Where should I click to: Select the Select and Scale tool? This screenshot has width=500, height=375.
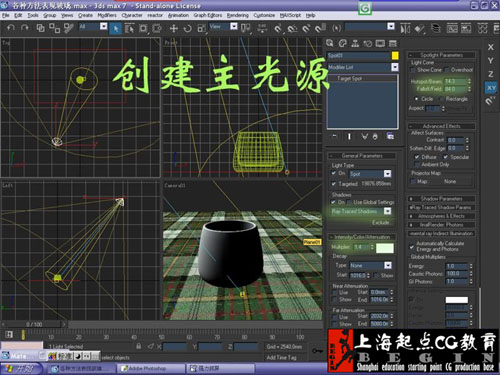pyautogui.click(x=201, y=29)
